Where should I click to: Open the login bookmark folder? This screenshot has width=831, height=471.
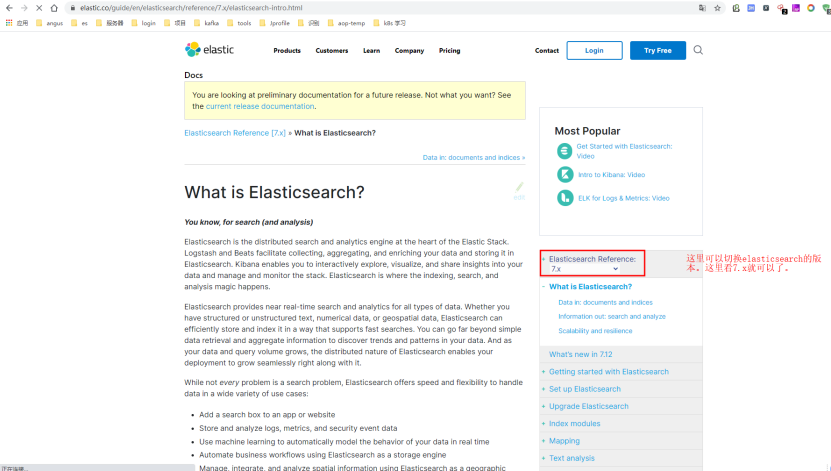144,23
